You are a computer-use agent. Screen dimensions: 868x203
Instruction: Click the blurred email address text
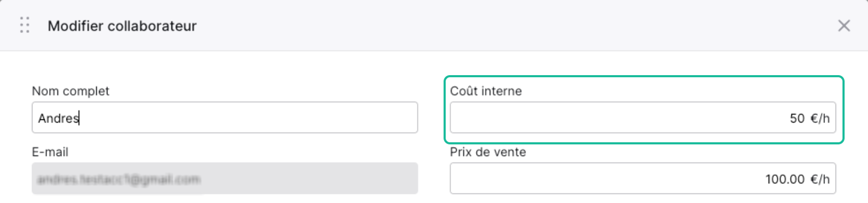119,180
